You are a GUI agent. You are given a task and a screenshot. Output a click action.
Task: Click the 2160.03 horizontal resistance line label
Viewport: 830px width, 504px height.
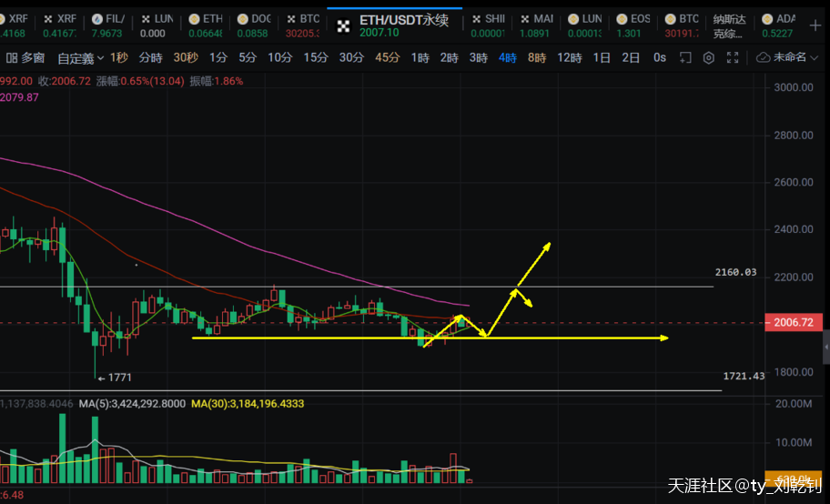point(736,272)
